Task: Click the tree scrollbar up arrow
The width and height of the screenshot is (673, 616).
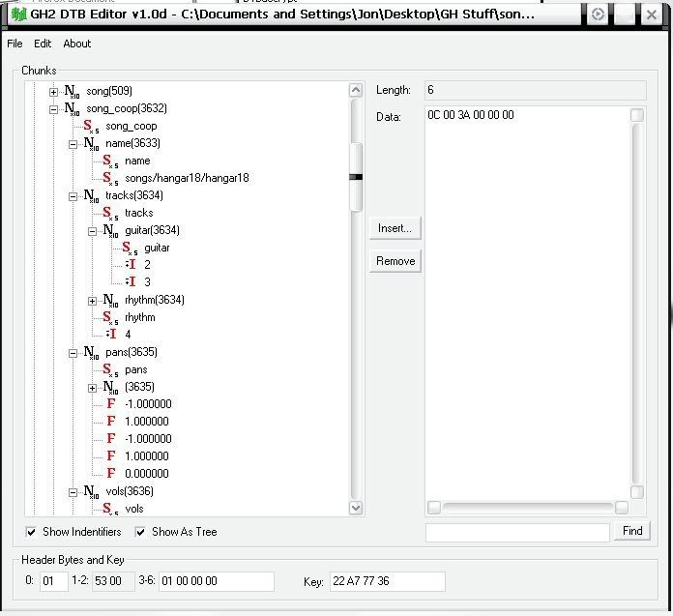Action: (x=356, y=90)
